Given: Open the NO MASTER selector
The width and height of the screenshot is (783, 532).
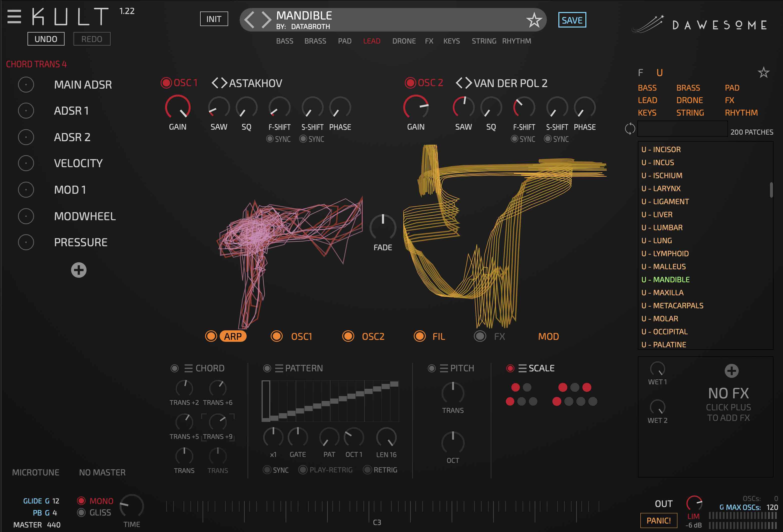Looking at the screenshot, I should click(102, 472).
